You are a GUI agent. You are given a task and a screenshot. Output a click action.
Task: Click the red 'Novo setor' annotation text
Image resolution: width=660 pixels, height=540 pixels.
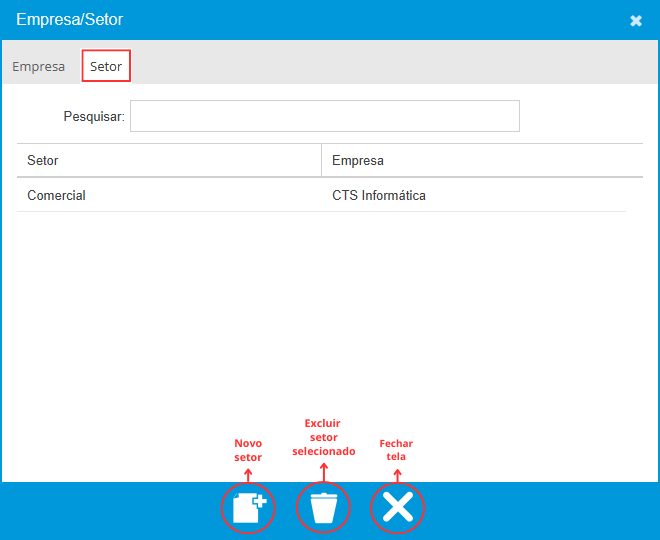[x=248, y=450]
